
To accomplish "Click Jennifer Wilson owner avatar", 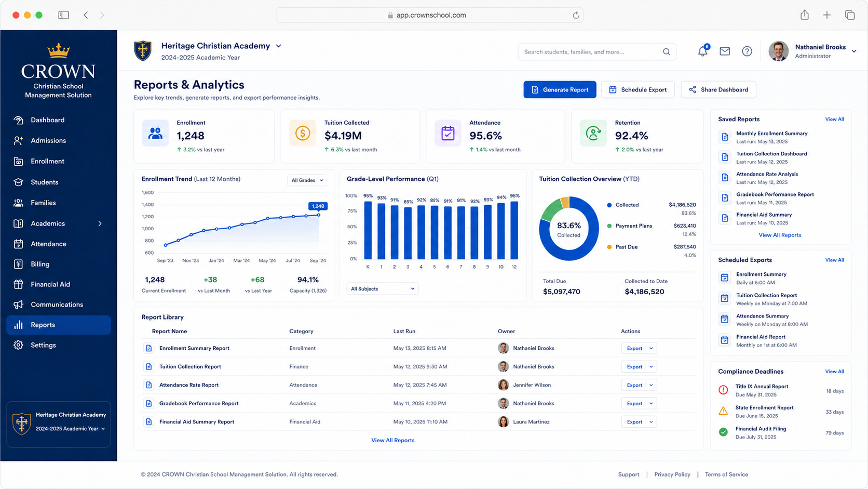I will pos(503,385).
